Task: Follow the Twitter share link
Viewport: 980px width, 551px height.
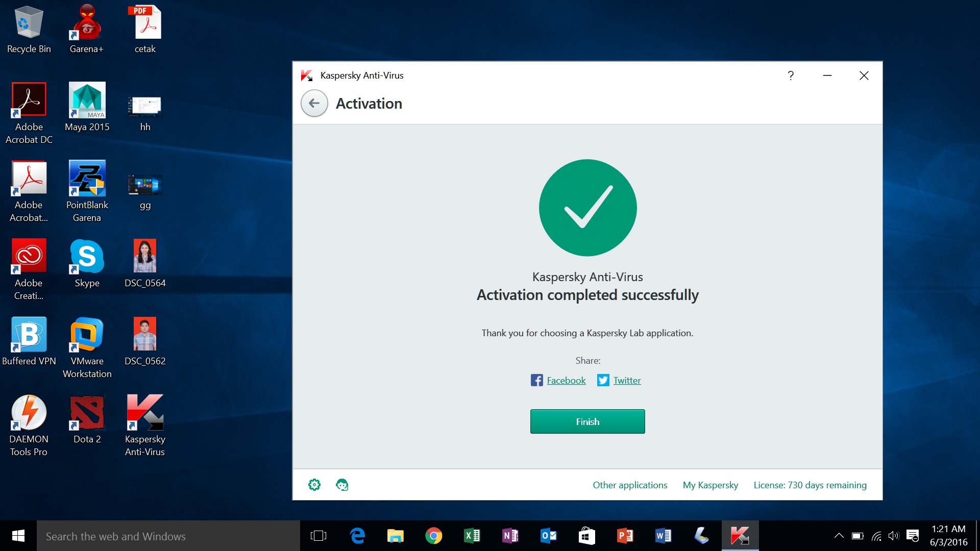Action: [627, 381]
